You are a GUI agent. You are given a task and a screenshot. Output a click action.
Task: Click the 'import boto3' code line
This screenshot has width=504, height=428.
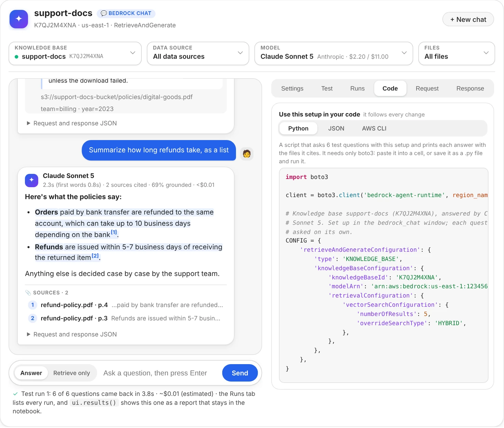[307, 177]
